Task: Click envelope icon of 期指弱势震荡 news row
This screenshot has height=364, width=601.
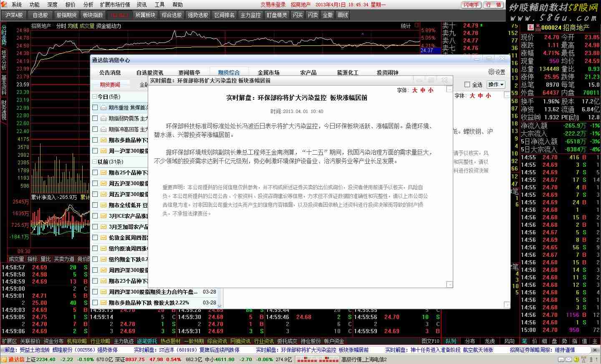Action: click(x=103, y=118)
